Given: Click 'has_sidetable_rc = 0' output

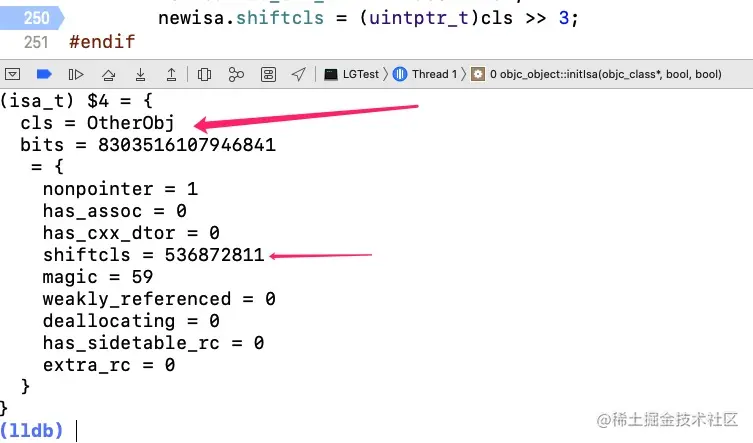Looking at the screenshot, I should pyautogui.click(x=153, y=343).
